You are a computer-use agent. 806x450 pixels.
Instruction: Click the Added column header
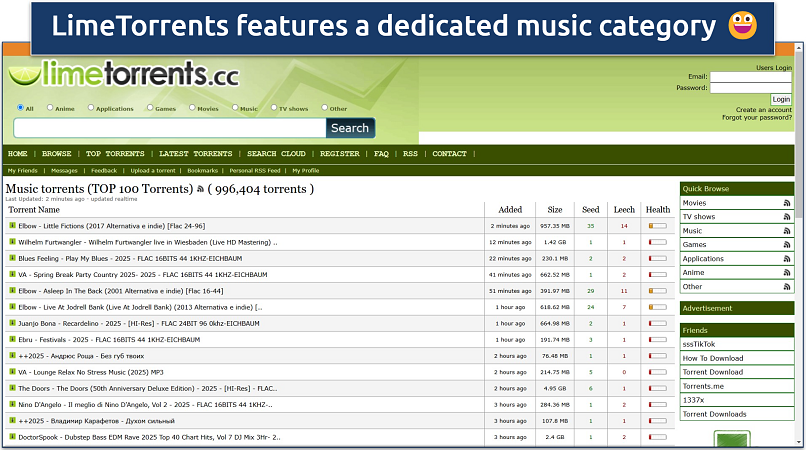click(510, 210)
